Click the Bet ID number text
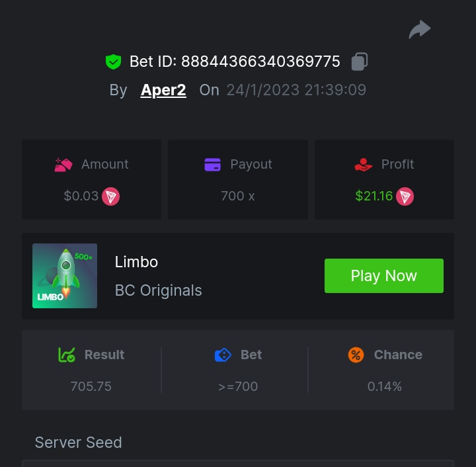 coord(260,62)
